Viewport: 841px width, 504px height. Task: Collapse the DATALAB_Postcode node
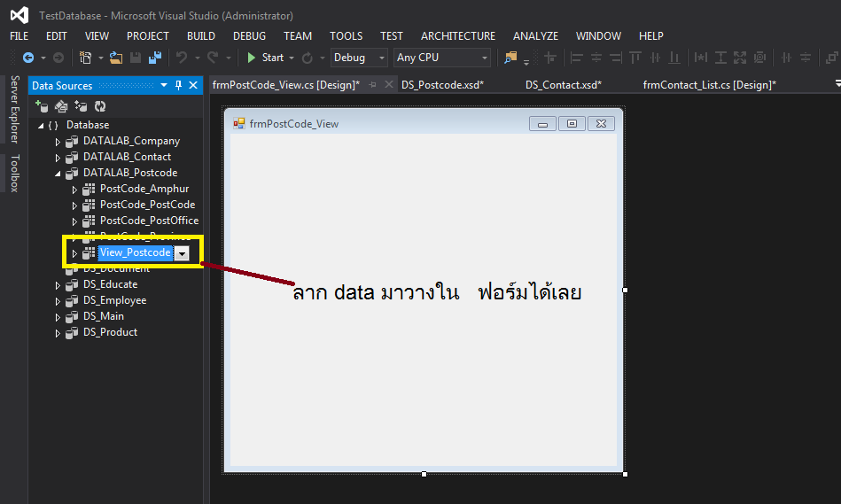(58, 174)
